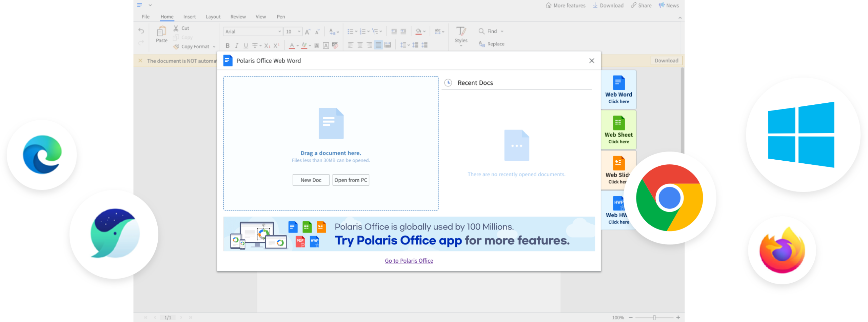868x322 pixels.
Task: Click Download in the yellow notification bar
Action: [666, 61]
